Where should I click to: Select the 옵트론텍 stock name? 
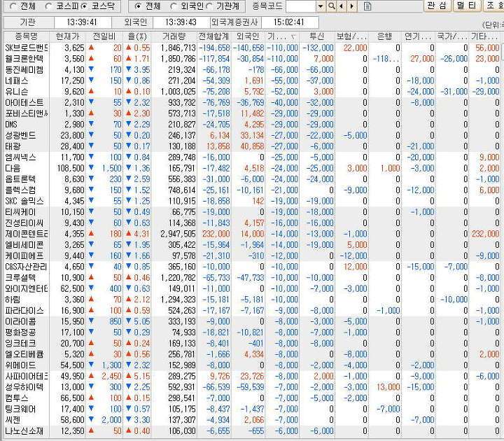(20, 179)
